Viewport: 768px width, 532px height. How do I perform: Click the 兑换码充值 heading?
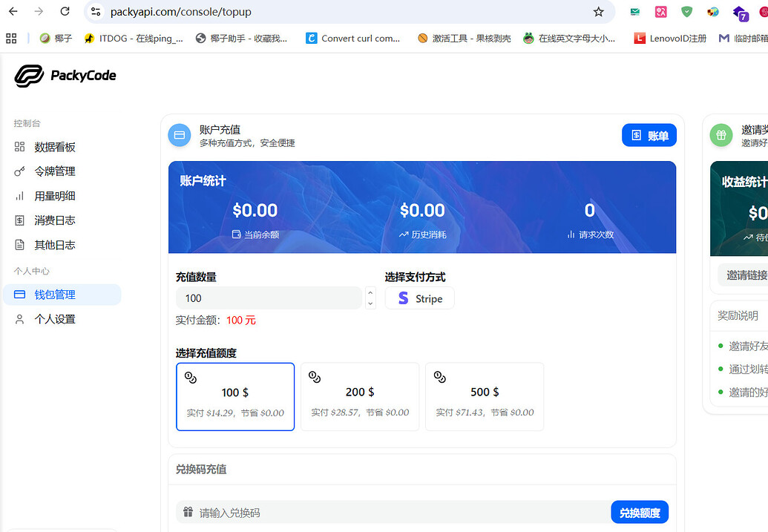tap(201, 469)
